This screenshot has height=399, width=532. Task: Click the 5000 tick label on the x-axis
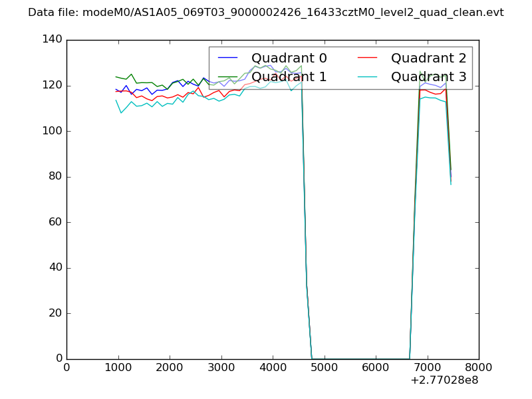(324, 368)
